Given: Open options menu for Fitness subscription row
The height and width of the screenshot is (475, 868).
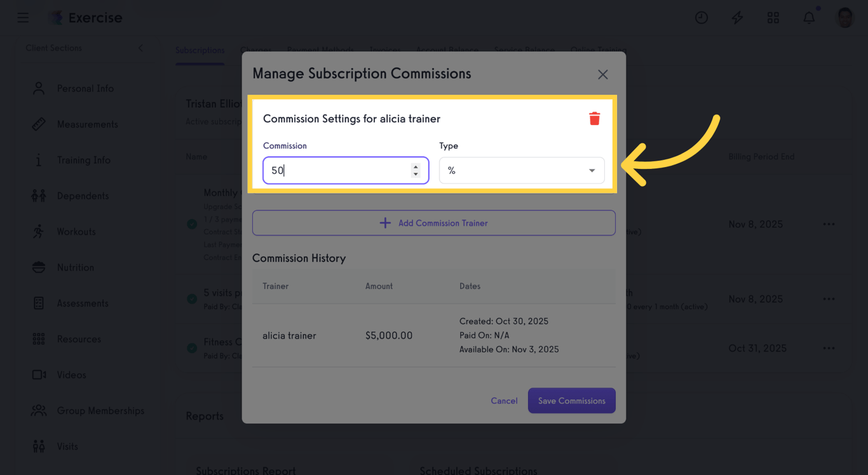Looking at the screenshot, I should click(x=829, y=348).
